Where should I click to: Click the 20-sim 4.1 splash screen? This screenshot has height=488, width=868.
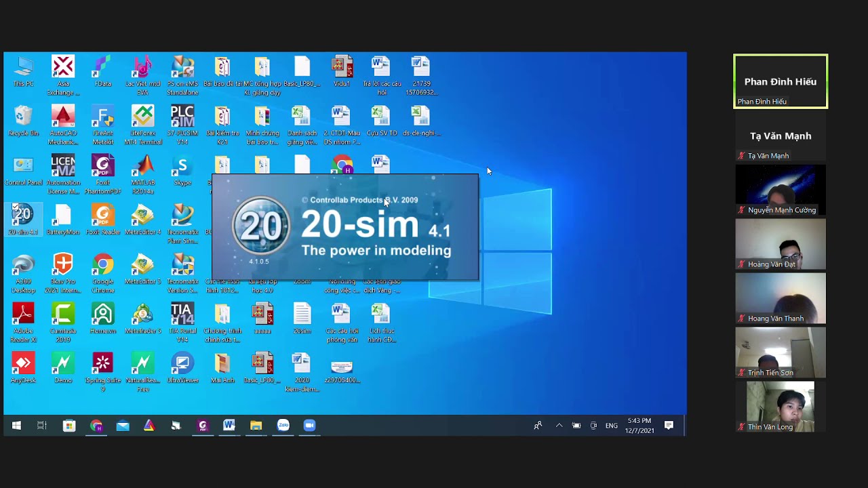coord(345,227)
